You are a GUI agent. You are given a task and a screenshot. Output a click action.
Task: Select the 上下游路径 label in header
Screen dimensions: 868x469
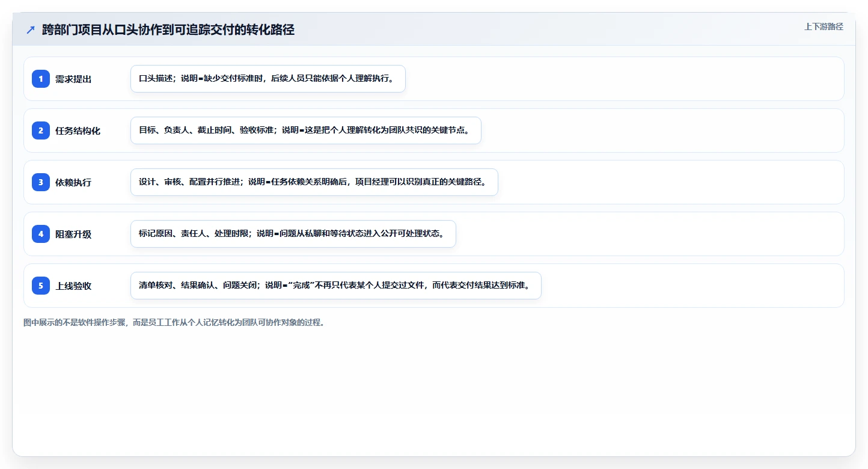pyautogui.click(x=824, y=26)
